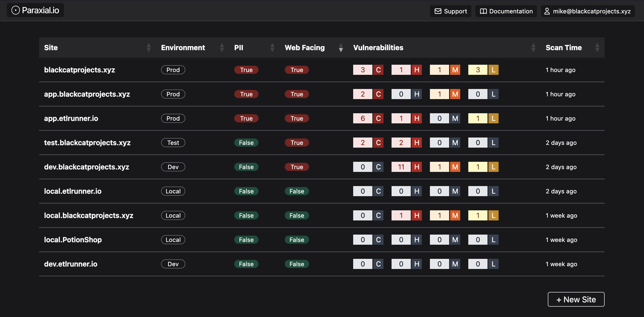Screen dimensions: 644x317
Task: Click the Scan Time column header
Action: tap(564, 48)
